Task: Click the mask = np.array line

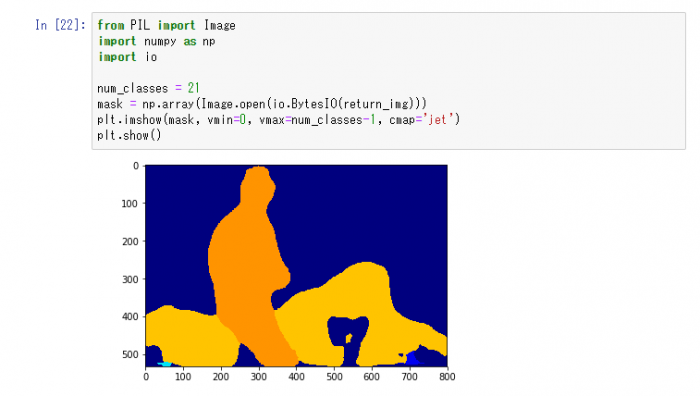Action: 262,104
